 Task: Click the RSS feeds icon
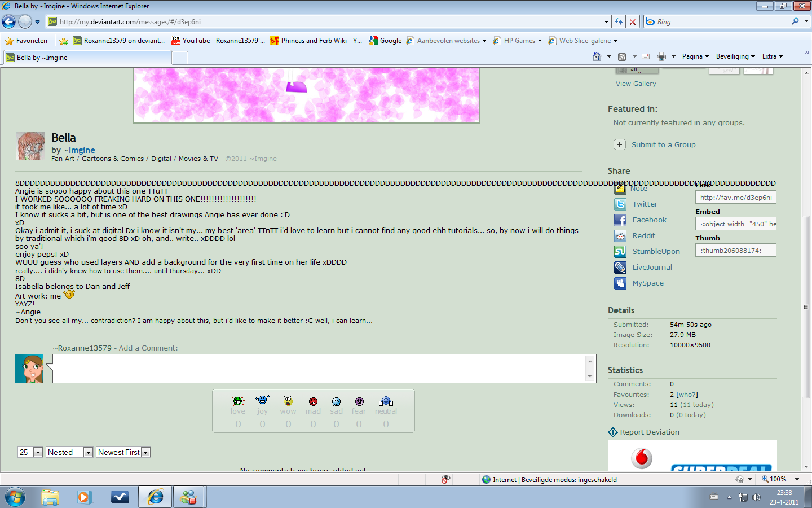622,56
